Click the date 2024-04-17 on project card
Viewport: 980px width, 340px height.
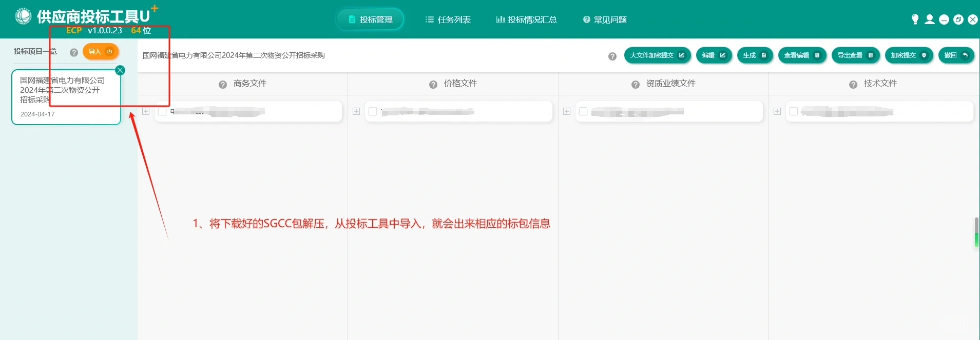[37, 114]
